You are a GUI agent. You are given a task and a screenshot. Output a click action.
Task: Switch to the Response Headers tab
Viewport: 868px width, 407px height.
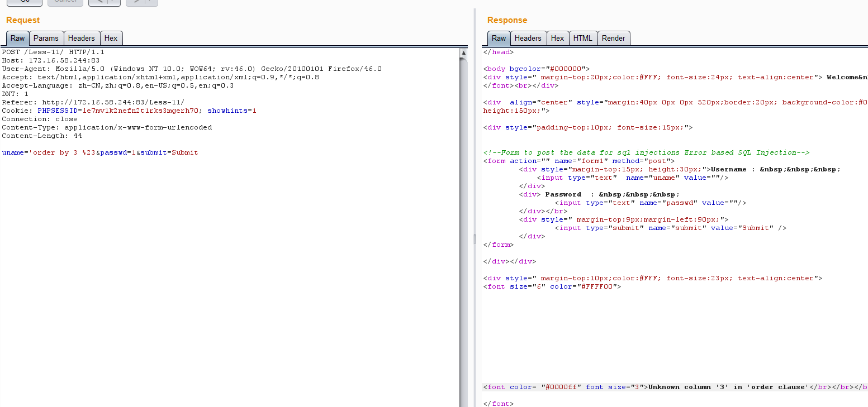pos(528,38)
